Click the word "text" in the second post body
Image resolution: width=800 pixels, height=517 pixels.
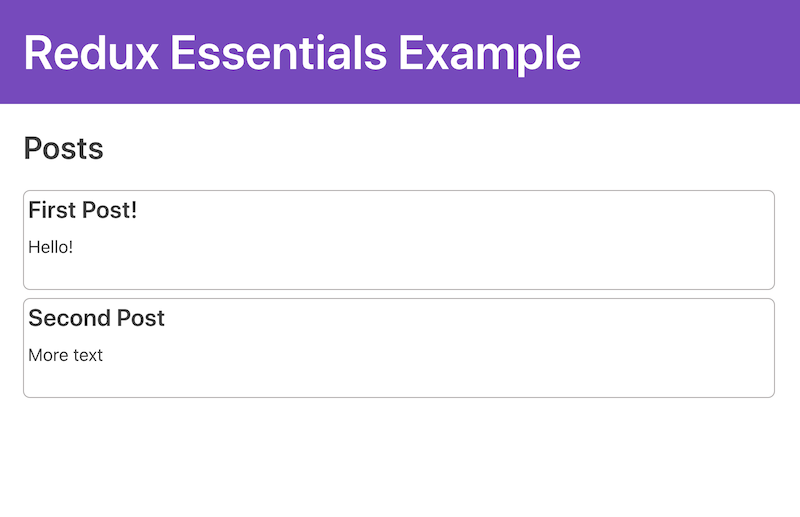(x=87, y=355)
